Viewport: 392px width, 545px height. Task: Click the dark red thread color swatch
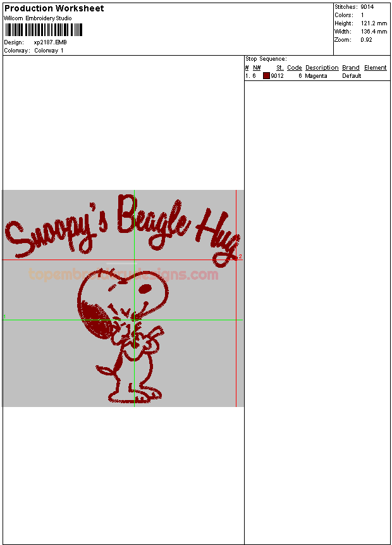click(266, 76)
